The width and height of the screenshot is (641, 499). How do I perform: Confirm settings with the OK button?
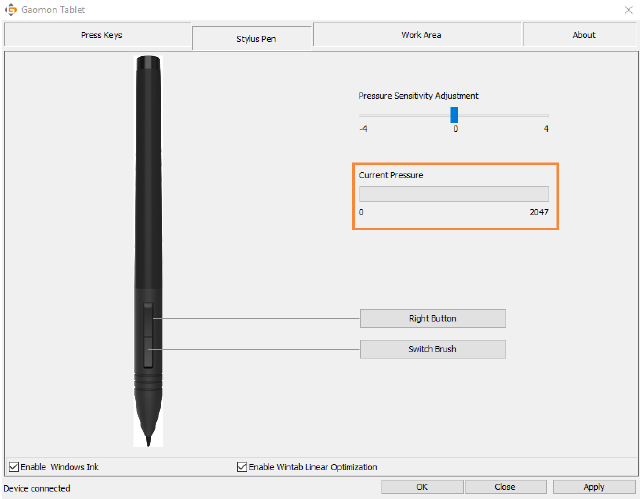click(x=422, y=487)
